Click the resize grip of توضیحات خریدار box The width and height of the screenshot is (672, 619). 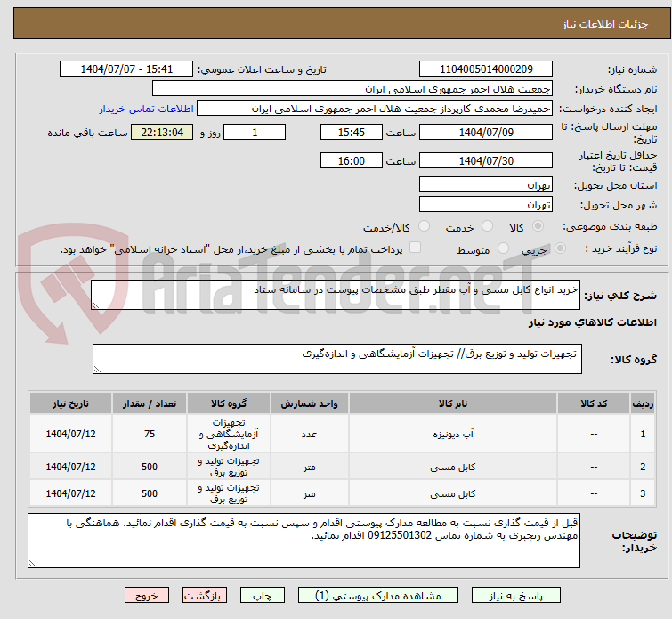33,563
